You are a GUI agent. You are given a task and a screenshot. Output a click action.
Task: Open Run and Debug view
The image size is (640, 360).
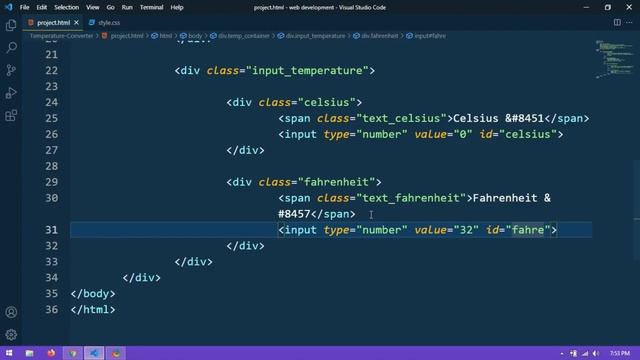11,93
